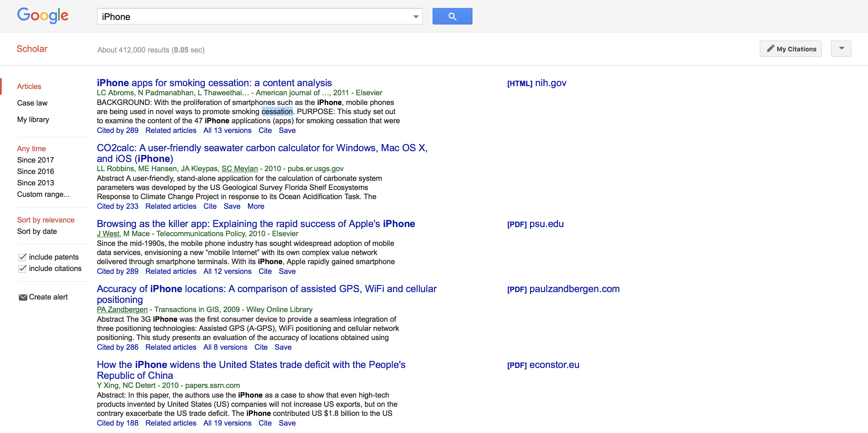The image size is (868, 433).
Task: Enable include patents
Action: click(22, 257)
